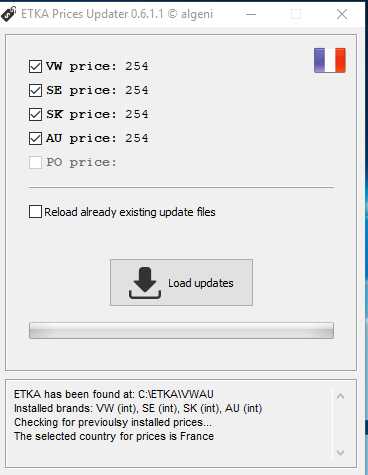Click the disabled PO price checkbox
This screenshot has height=475, width=368.
[35, 162]
